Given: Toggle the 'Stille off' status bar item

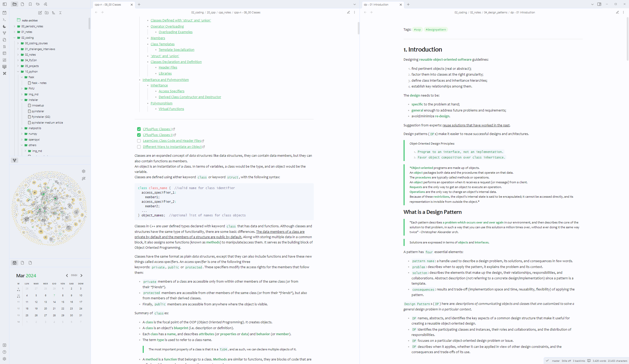Looking at the screenshot, I should 566,361.
